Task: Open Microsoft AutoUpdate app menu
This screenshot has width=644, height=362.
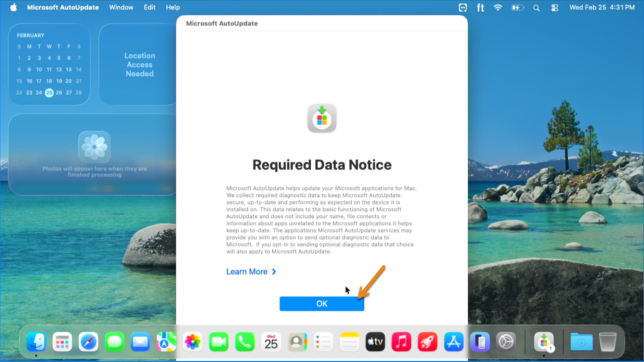Action: [x=63, y=7]
